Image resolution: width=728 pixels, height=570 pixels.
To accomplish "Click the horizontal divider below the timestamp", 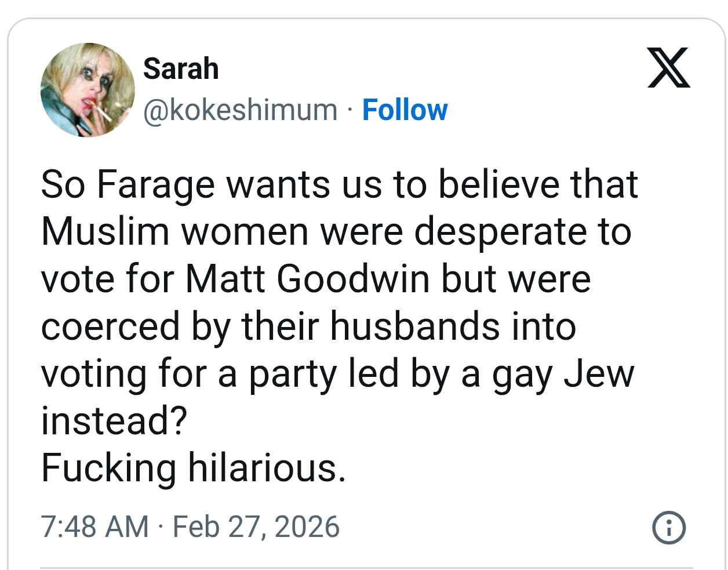I will tap(366, 567).
